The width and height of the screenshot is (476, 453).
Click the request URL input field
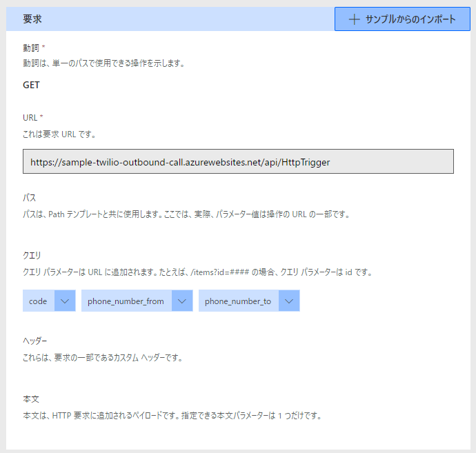[238, 161]
